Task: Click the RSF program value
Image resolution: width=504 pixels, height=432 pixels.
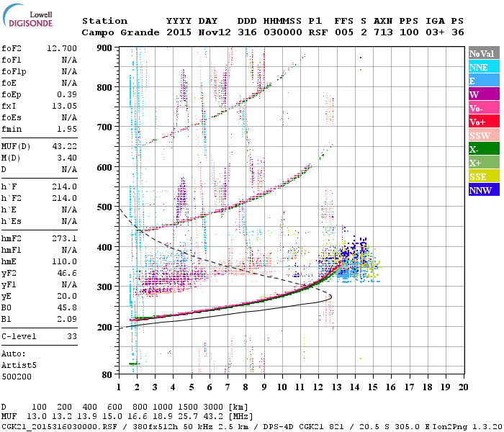Action: 318,32
